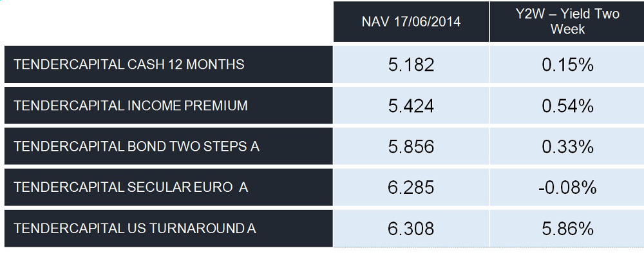
Task: Click the 0.15% yield cell
Action: tap(567, 65)
